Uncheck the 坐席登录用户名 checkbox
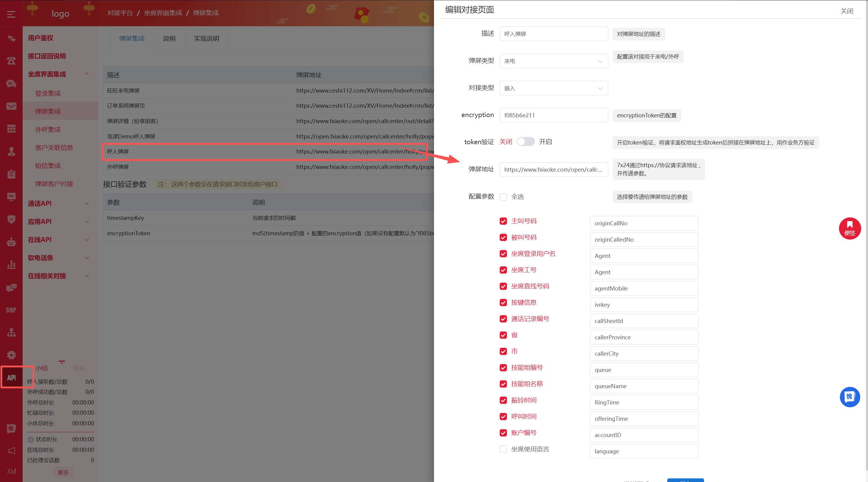This screenshot has width=868, height=482. [x=503, y=254]
